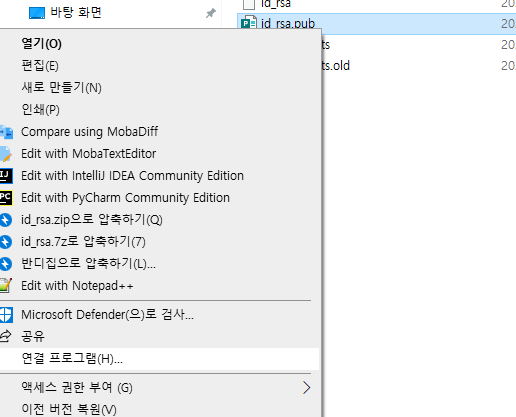The width and height of the screenshot is (516, 417).
Task: Choose 편집(E) from the context menu
Action: pos(40,65)
